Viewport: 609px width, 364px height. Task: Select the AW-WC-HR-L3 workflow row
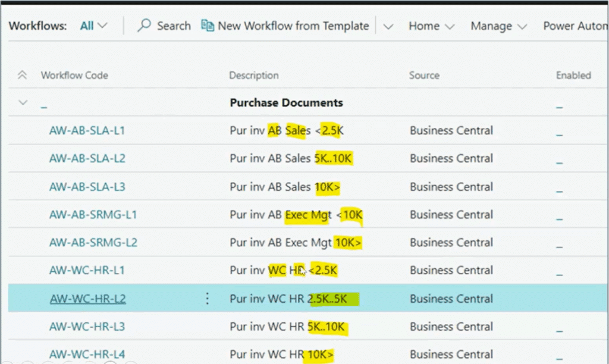click(87, 326)
